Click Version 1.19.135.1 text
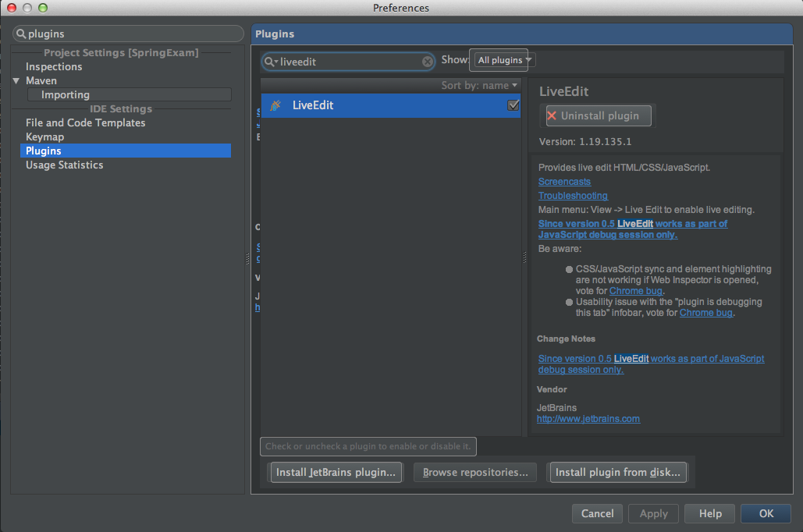Screen dimensions: 803x532 coord(585,142)
